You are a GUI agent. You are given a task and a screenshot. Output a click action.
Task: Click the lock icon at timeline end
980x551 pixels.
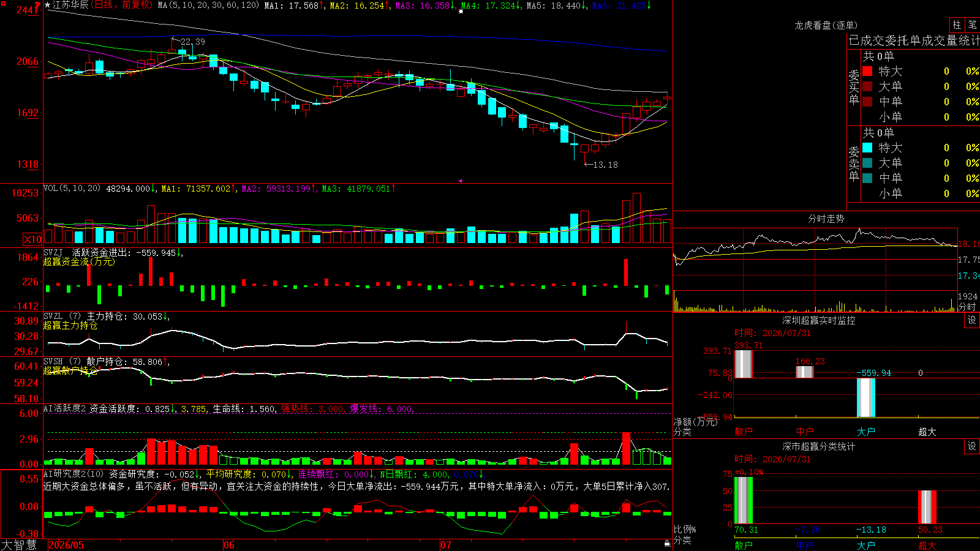click(667, 544)
